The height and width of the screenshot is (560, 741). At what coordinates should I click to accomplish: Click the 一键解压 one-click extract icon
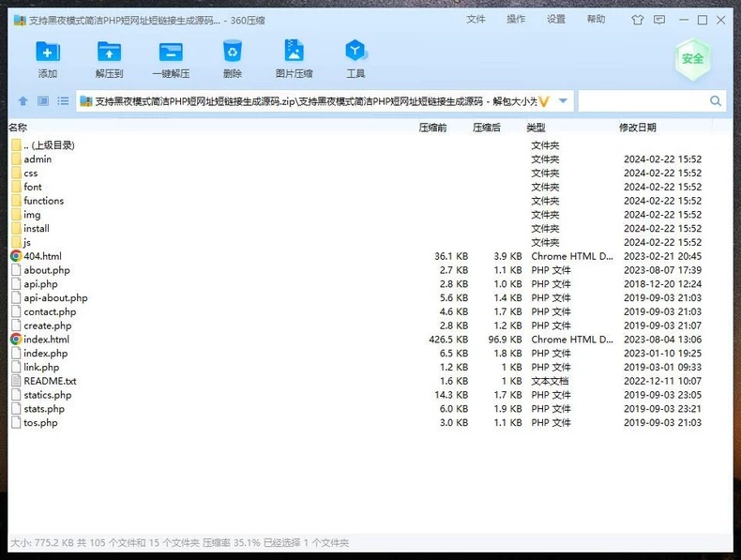tap(171, 52)
